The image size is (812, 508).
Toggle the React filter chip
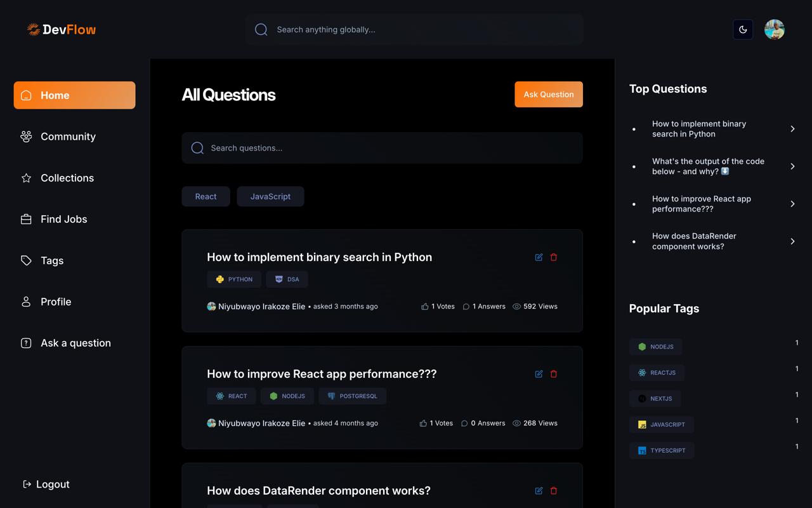point(206,196)
